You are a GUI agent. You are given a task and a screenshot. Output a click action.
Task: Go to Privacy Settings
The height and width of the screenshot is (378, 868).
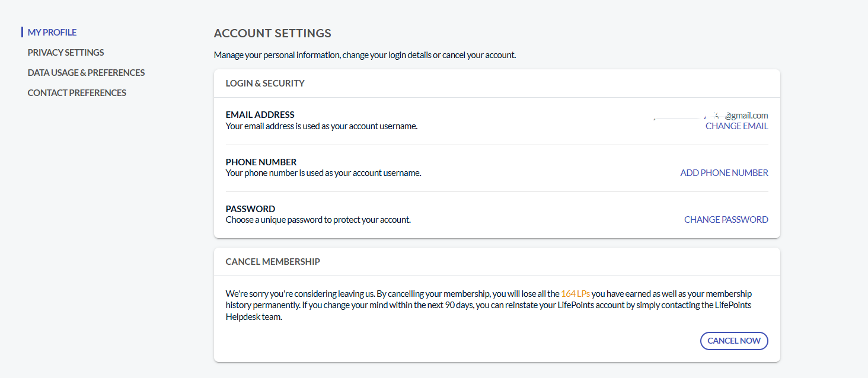click(66, 53)
